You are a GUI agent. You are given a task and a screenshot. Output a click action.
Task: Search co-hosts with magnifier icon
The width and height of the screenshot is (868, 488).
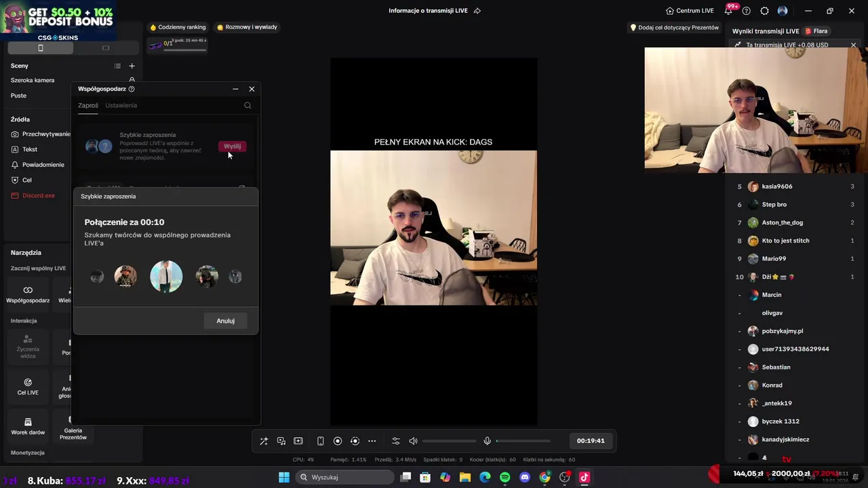click(x=248, y=106)
